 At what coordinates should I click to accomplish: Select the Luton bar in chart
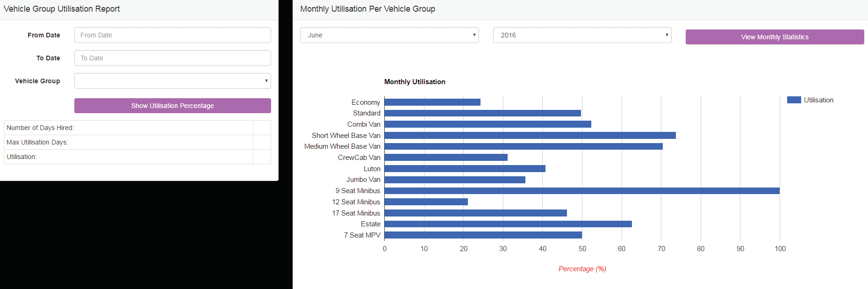click(x=465, y=169)
